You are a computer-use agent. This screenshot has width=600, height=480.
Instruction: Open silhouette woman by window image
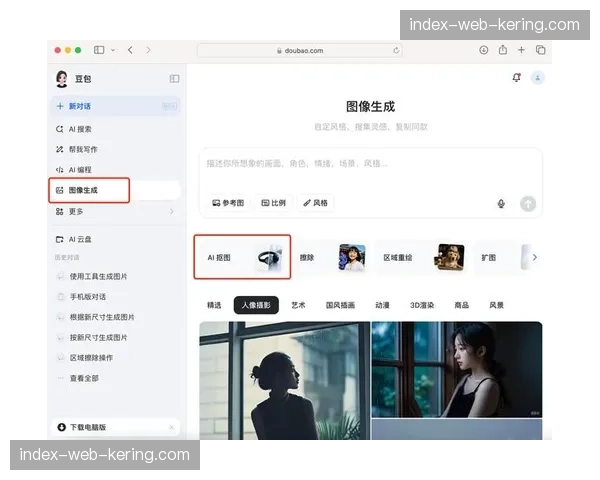(285, 380)
